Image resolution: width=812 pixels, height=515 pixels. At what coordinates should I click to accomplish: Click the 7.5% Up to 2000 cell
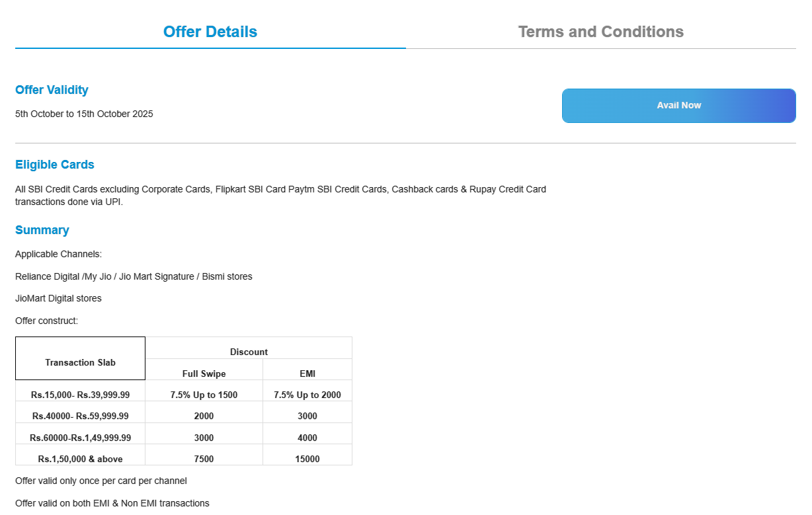pyautogui.click(x=307, y=395)
